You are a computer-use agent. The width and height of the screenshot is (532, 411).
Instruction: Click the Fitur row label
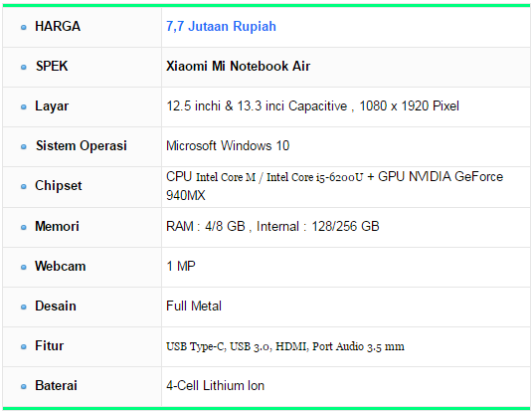click(49, 345)
